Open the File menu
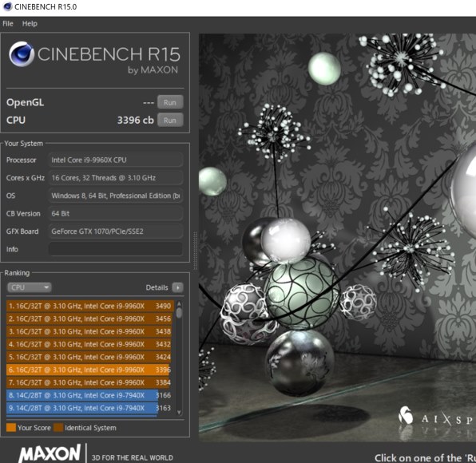Image resolution: width=476 pixels, height=463 pixels. coord(8,23)
